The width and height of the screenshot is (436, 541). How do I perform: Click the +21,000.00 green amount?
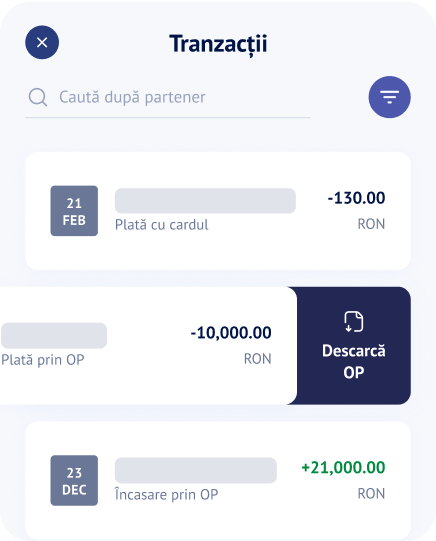pyautogui.click(x=343, y=468)
